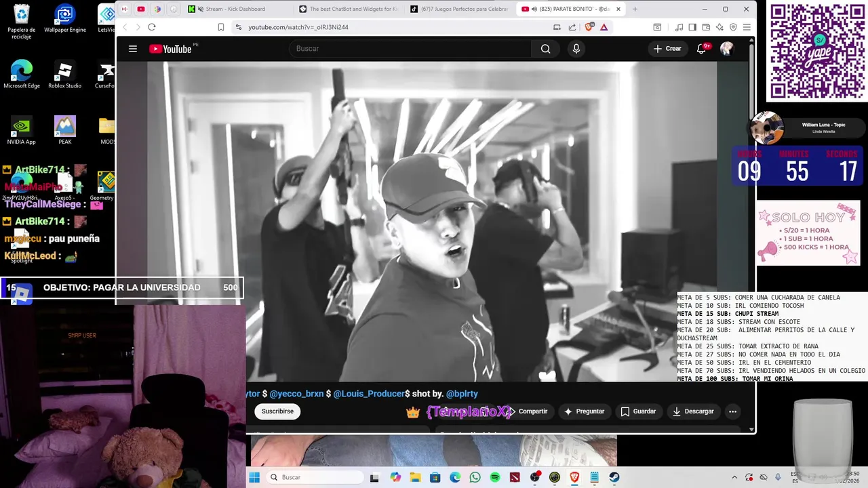868x488 pixels.
Task: Click the system tray microphone icon
Action: 778,477
